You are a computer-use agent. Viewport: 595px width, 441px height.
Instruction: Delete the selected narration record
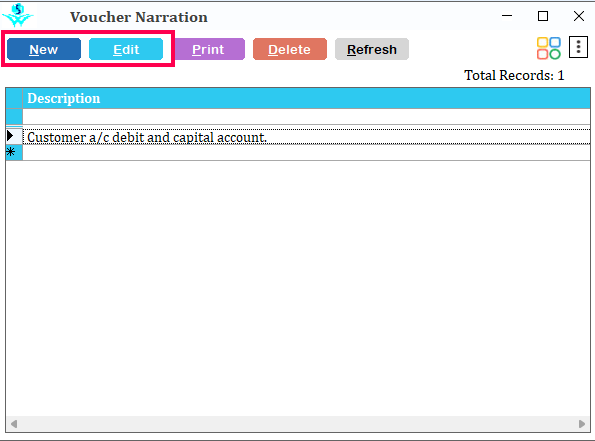point(290,49)
